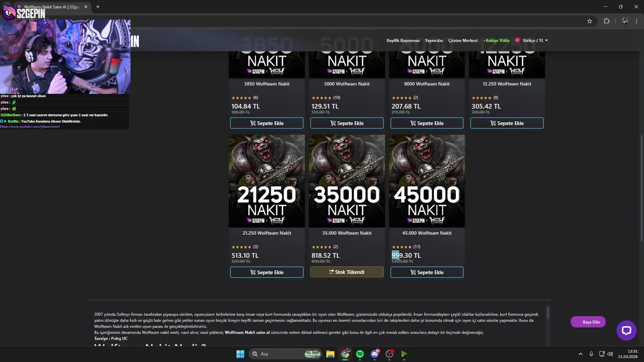Add 8000 Wolfteam Nakit to cart
This screenshot has height=362, width=644.
[427, 123]
